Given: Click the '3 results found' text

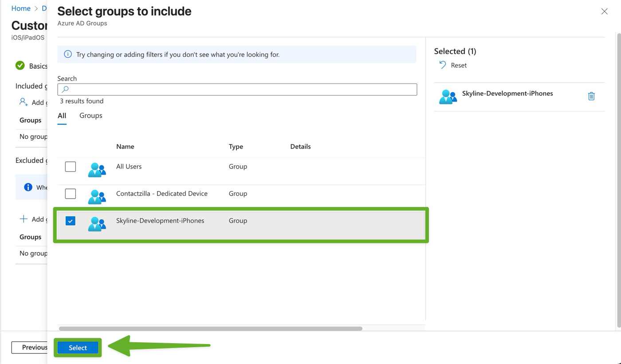Looking at the screenshot, I should click(x=82, y=101).
